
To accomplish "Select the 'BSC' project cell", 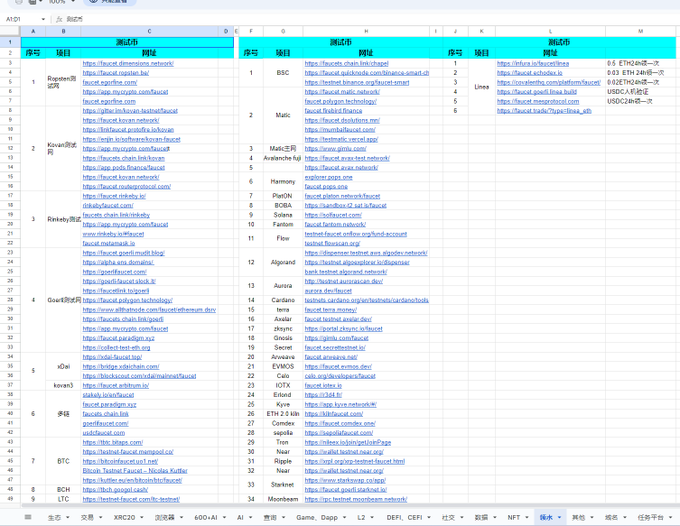I will [283, 73].
